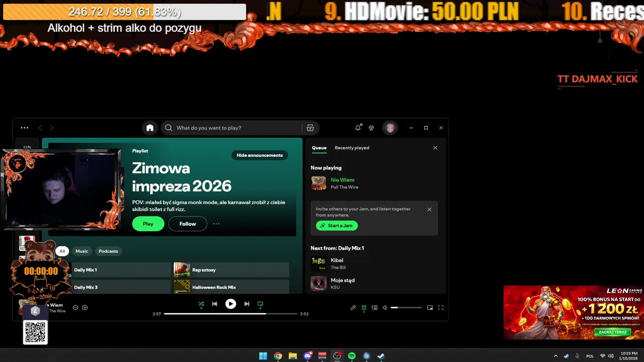Select queued song Moje stąd

(x=342, y=281)
